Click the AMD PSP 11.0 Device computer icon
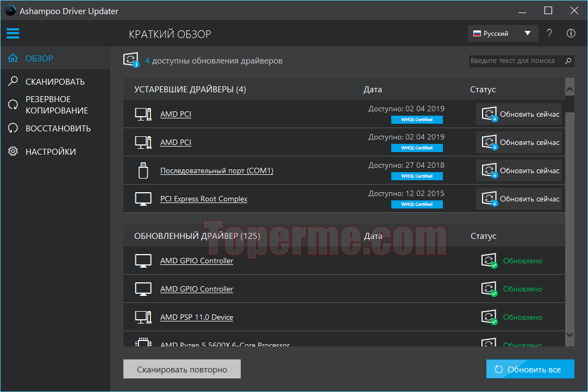Screen dimensions: 588x392 [x=143, y=317]
